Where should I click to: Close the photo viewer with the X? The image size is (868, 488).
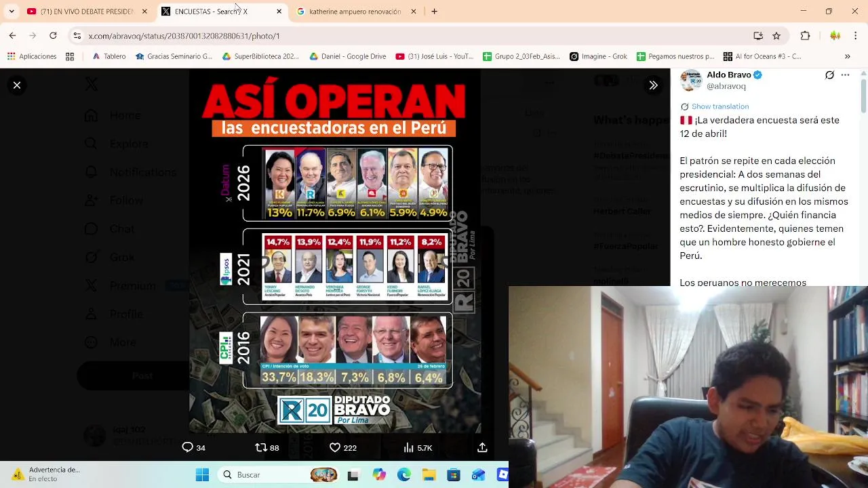[17, 85]
